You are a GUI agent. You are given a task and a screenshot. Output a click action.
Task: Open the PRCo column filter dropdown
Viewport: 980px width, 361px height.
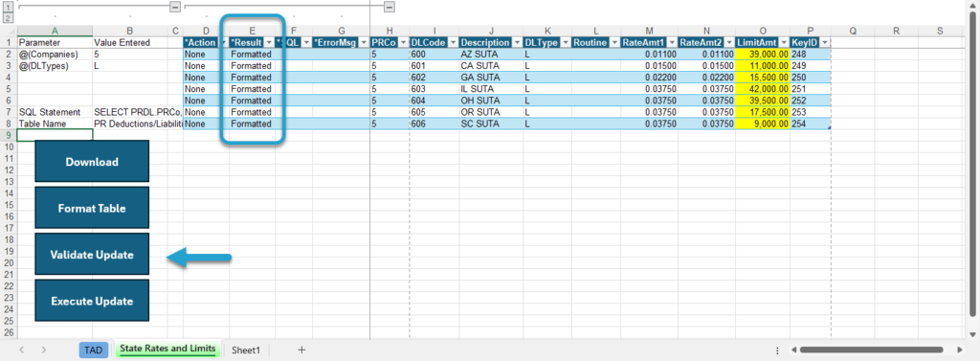tap(403, 42)
